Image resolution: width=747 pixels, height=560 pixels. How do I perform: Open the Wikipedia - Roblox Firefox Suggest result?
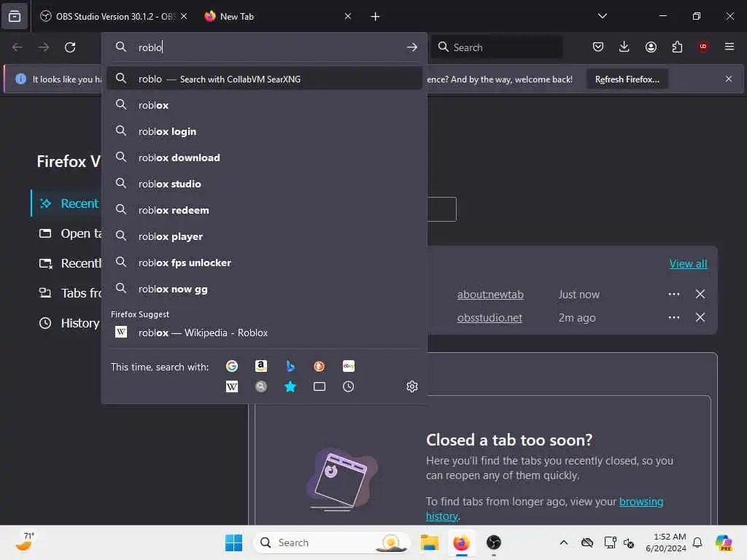[x=264, y=332]
